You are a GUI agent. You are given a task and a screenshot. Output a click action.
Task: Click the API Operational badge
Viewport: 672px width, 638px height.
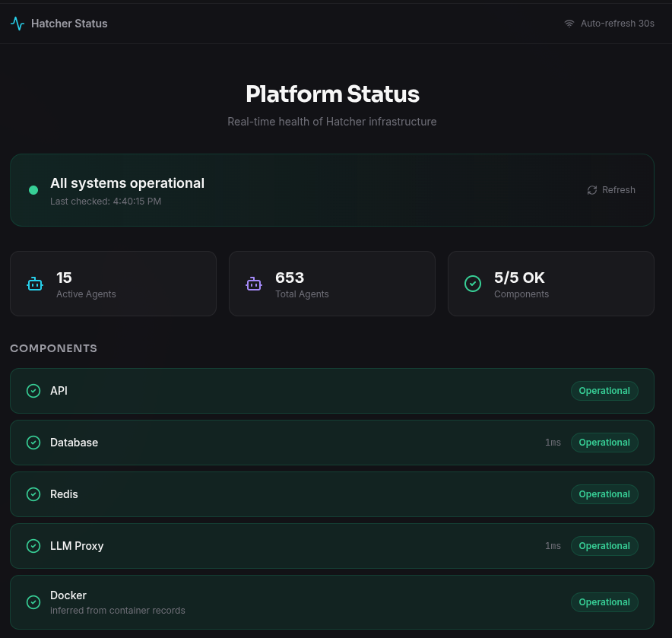[x=604, y=391]
